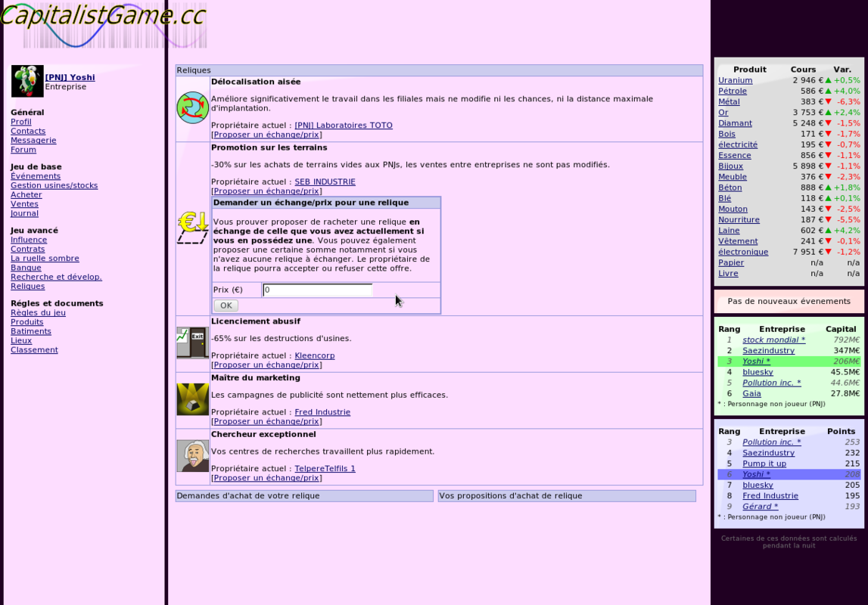This screenshot has width=868, height=605.
Task: Open [PNJ] Yoshi profile link
Action: pos(70,77)
